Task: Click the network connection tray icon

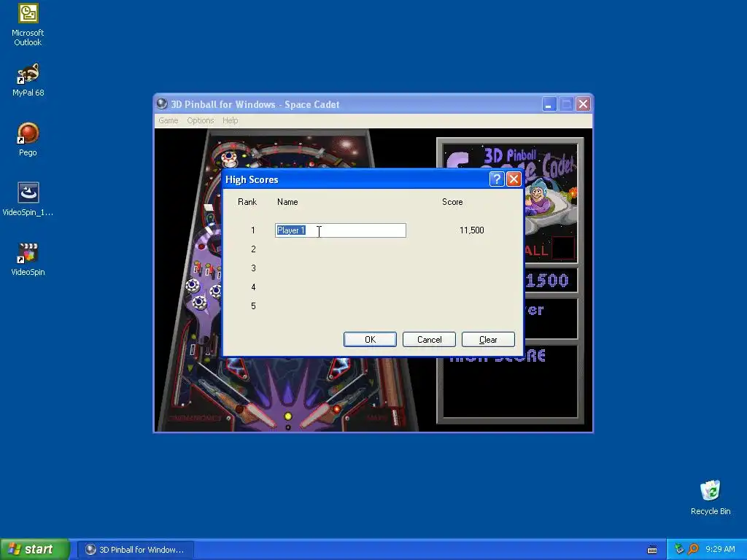Action: click(679, 549)
